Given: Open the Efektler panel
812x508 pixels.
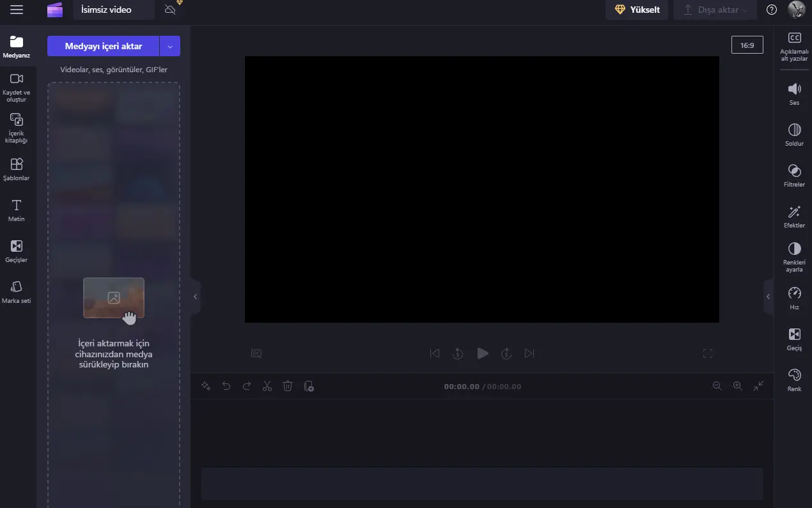Looking at the screenshot, I should (794, 217).
